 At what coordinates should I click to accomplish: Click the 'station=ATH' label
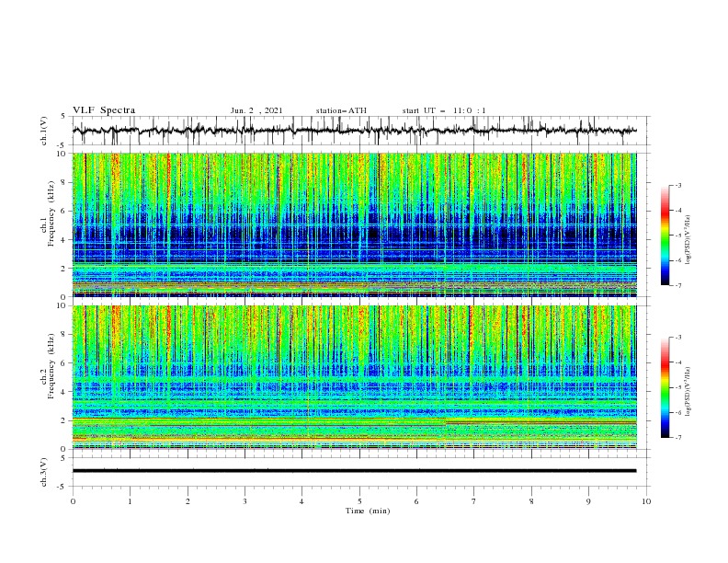pyautogui.click(x=341, y=110)
